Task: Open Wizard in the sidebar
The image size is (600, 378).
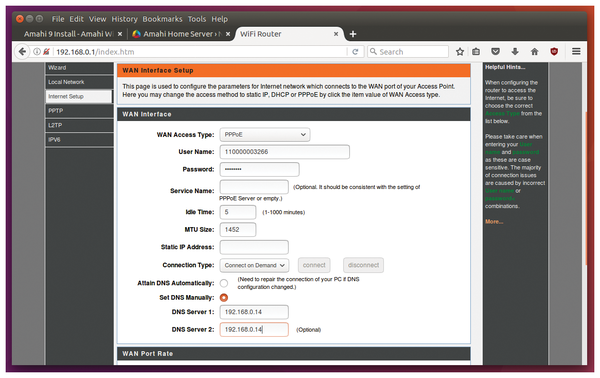Action: (80, 68)
